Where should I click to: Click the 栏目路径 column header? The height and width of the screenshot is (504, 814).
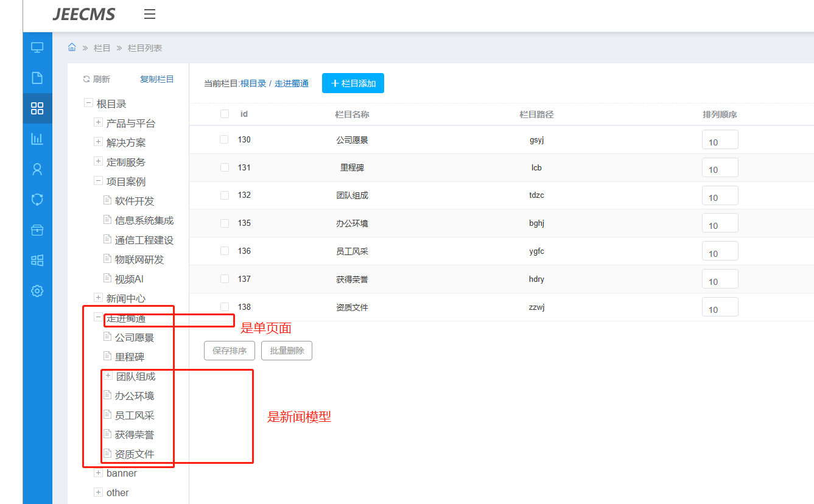536,114
